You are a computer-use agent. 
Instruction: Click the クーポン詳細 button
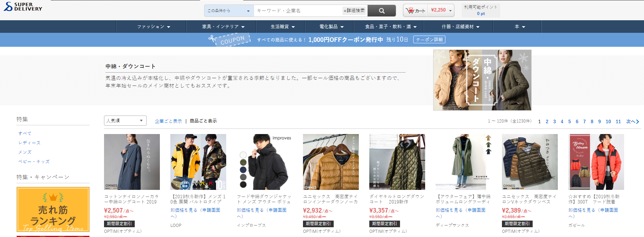point(429,40)
